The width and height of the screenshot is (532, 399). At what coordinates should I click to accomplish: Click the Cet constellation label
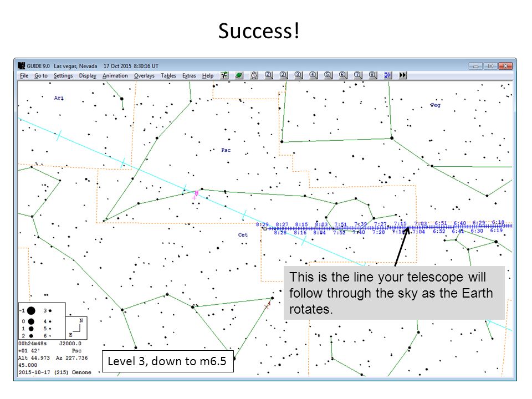(x=243, y=235)
